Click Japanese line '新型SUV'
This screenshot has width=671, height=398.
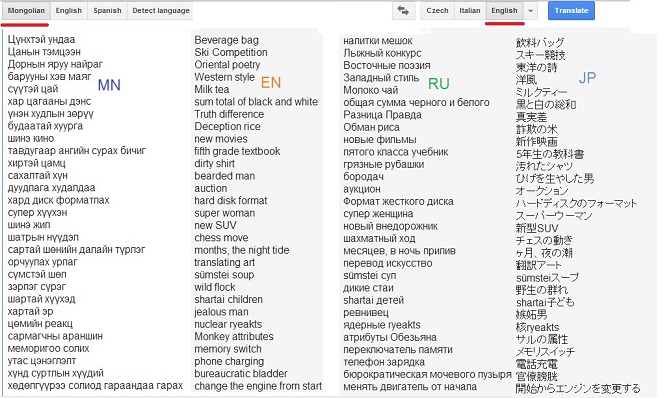click(x=537, y=228)
